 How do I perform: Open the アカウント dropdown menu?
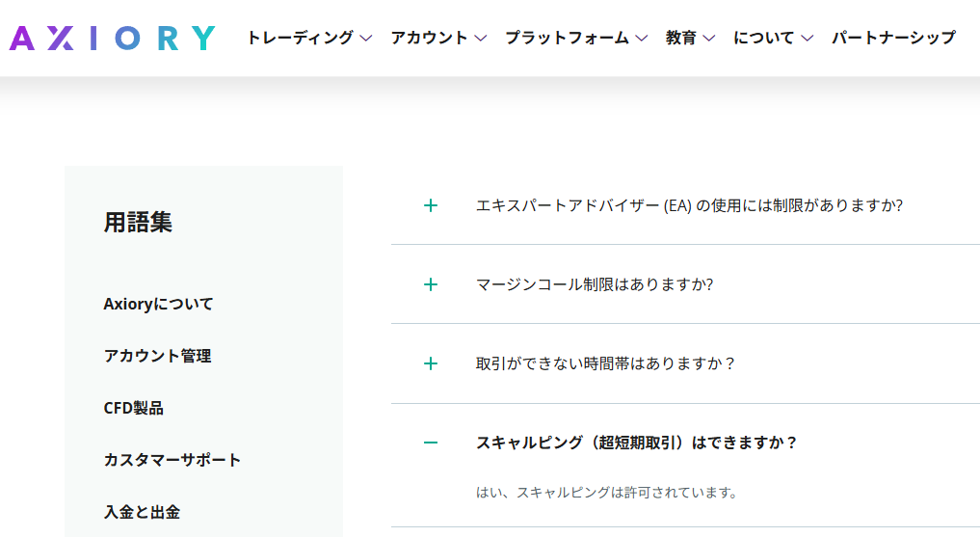pos(438,39)
